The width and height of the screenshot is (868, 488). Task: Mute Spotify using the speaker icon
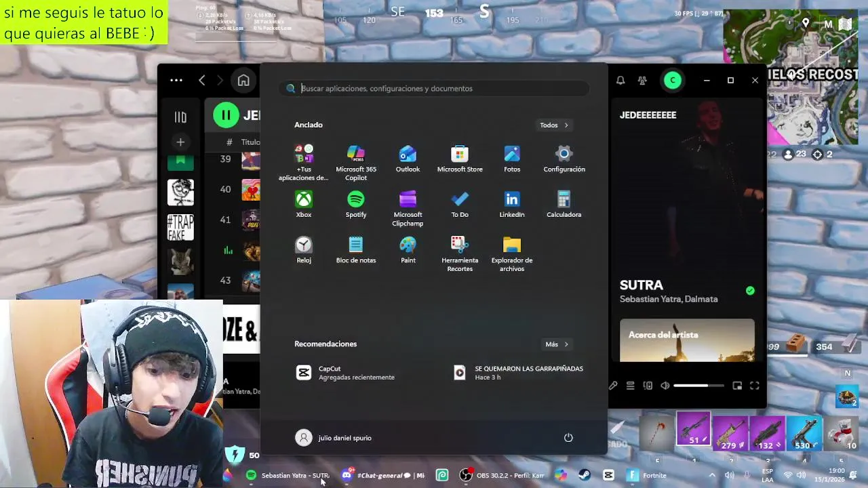(x=665, y=386)
